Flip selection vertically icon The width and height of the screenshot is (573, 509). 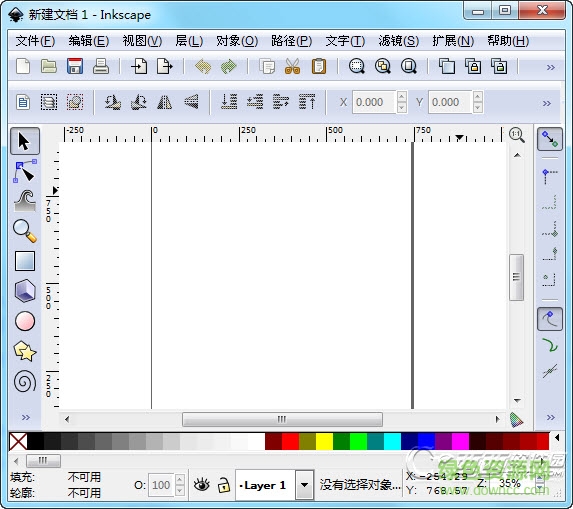[191, 102]
